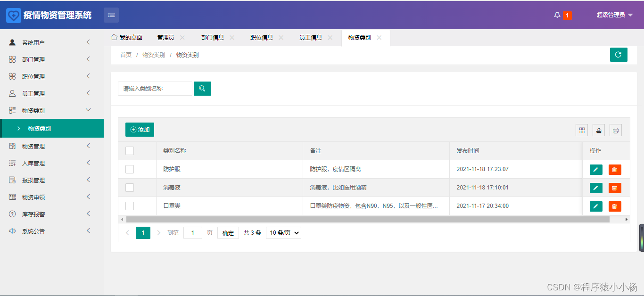Expand the 职位管理 menu chevron

88,76
